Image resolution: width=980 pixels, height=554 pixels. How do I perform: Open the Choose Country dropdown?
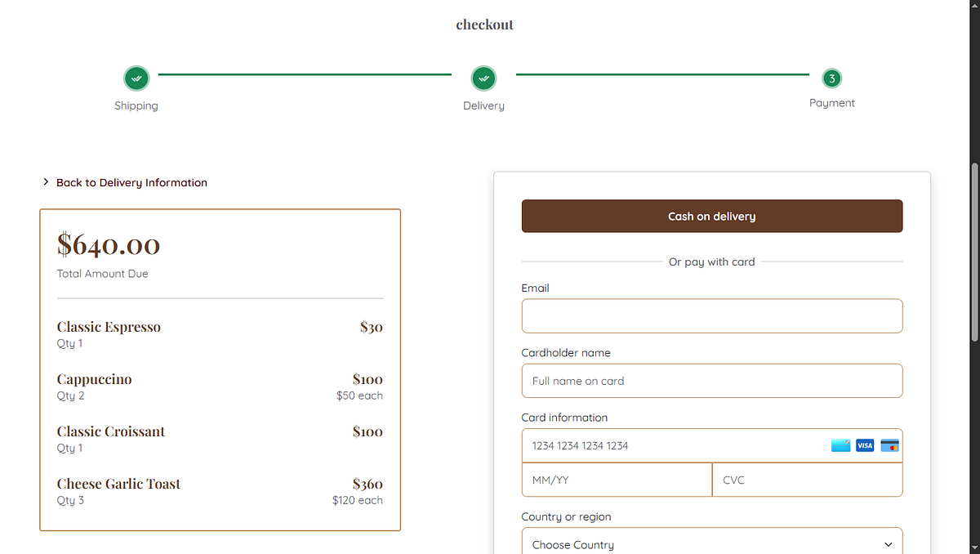click(711, 541)
